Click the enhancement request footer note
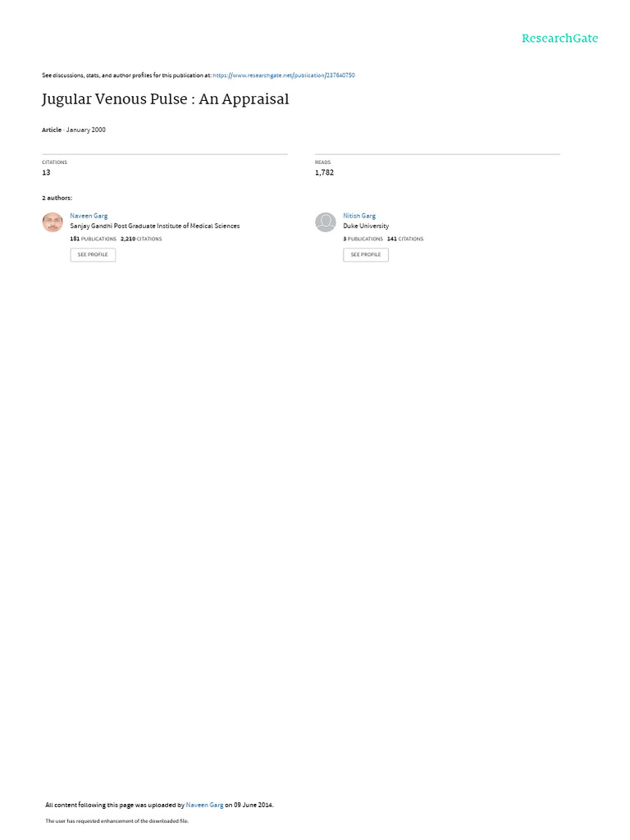This screenshot has height=840, width=630. click(116, 820)
